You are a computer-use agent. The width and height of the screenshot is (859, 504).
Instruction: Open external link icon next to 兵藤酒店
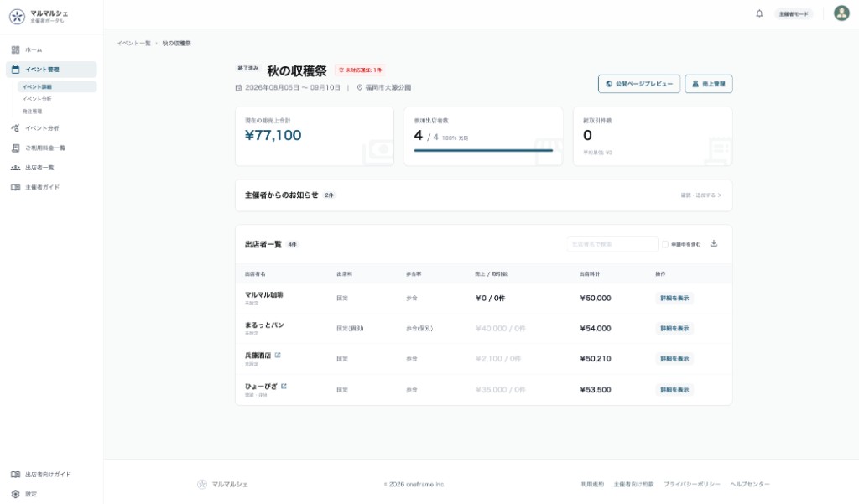278,355
